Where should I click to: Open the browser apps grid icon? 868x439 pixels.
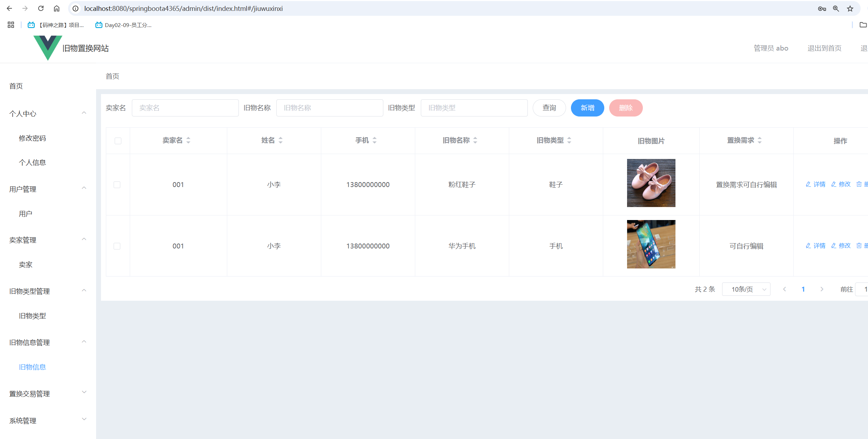(x=11, y=25)
